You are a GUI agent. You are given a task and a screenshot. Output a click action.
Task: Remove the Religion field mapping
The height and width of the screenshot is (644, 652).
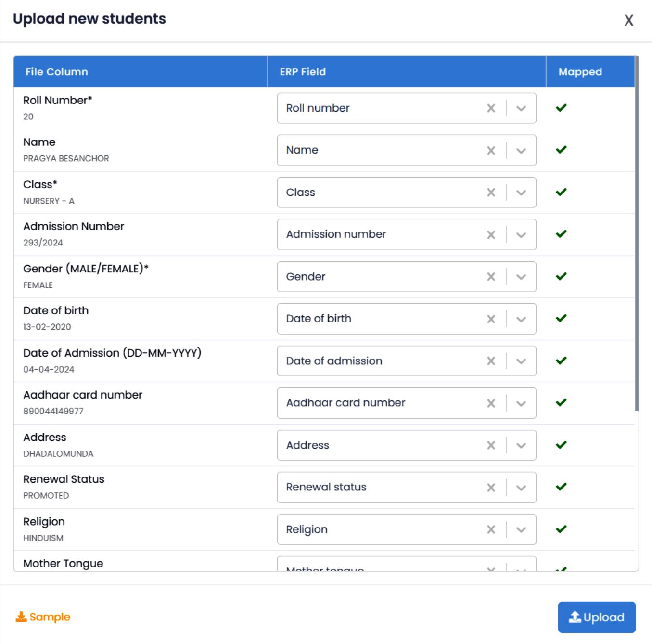(x=491, y=529)
